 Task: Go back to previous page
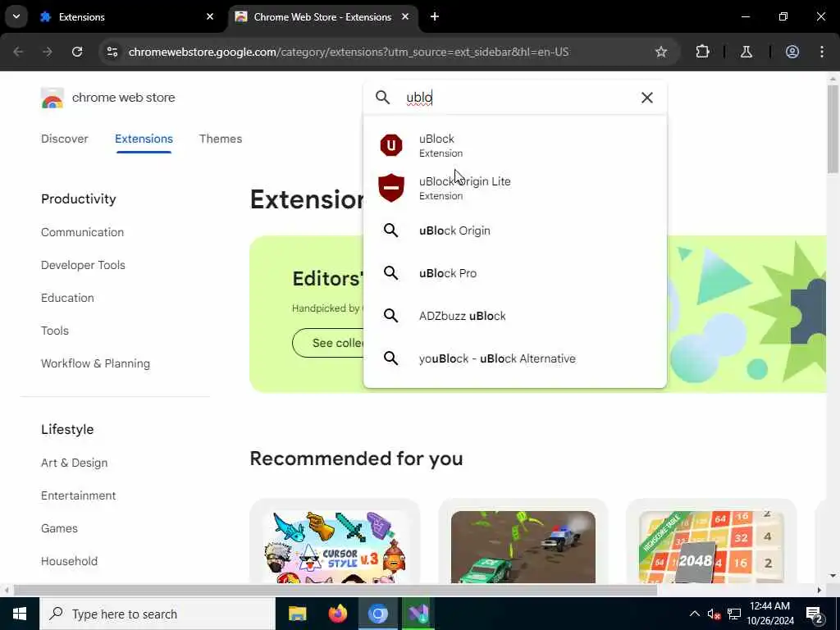click(x=18, y=52)
